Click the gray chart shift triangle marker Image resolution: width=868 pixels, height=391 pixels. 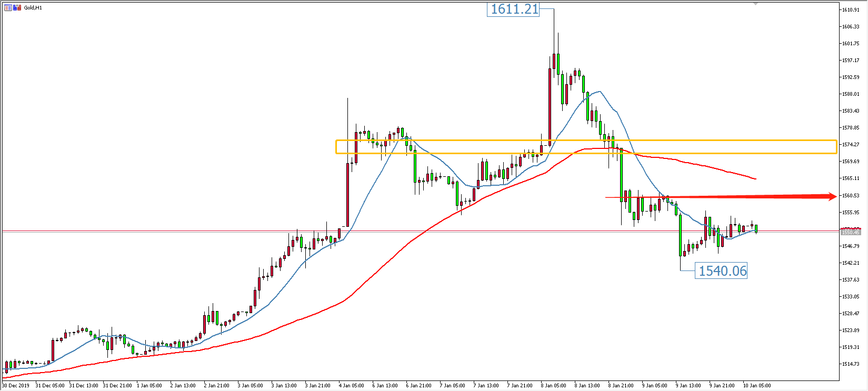756,4
